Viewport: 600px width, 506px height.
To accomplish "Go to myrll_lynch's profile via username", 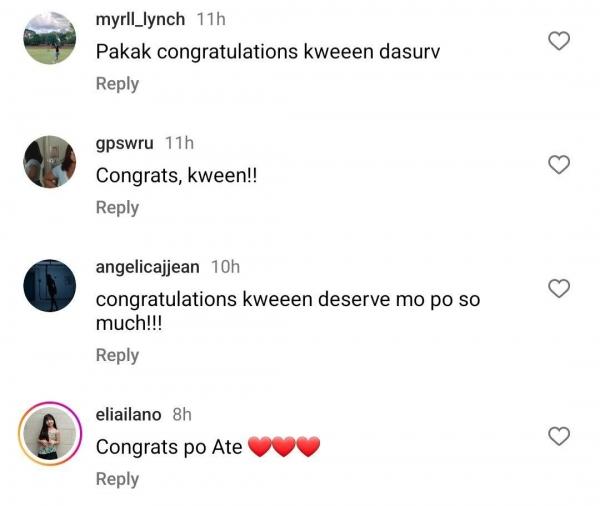I will point(140,19).
